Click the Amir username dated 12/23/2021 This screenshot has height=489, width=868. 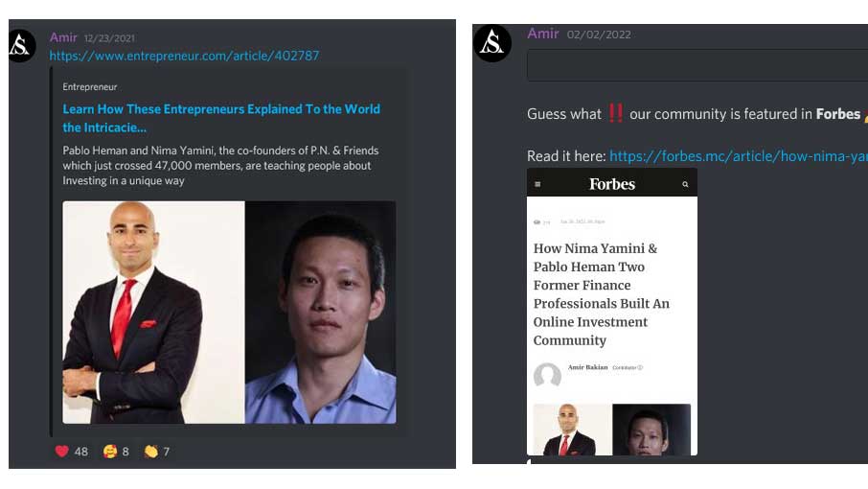click(63, 37)
